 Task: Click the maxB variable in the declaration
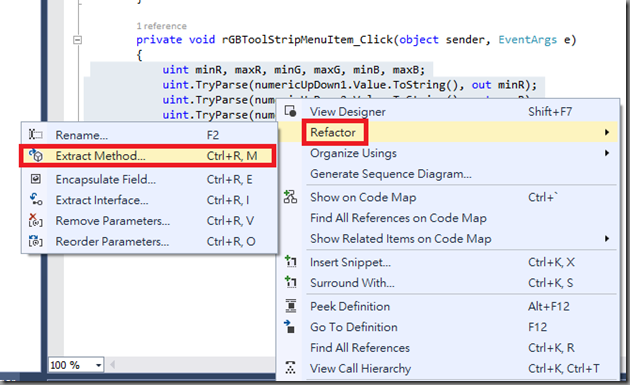pyautogui.click(x=406, y=70)
